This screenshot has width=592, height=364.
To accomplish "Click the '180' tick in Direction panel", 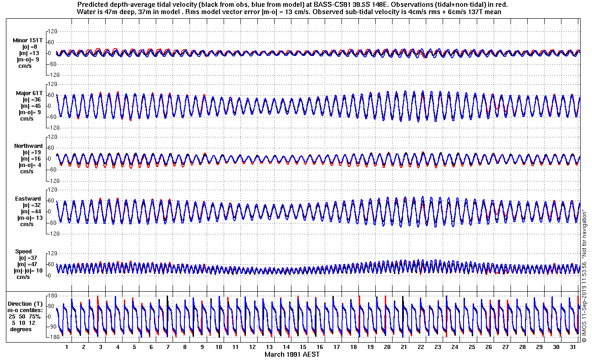I will [51, 296].
